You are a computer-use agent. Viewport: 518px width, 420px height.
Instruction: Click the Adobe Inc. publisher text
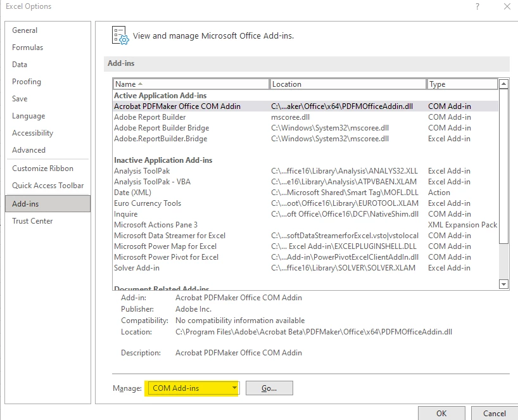coord(193,309)
